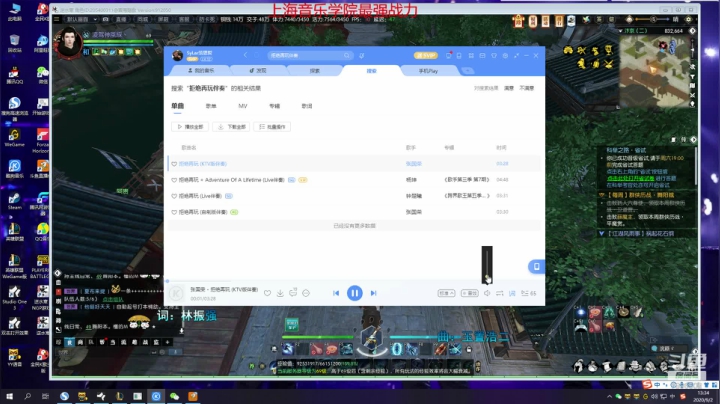Add a new tab with plus button
Viewport: 720px width, 404px height.
(467, 71)
